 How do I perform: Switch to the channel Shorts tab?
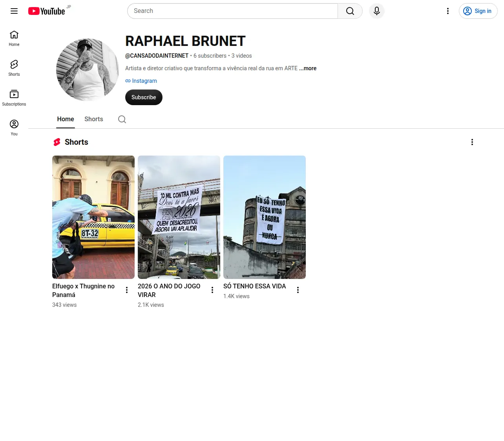(94, 119)
